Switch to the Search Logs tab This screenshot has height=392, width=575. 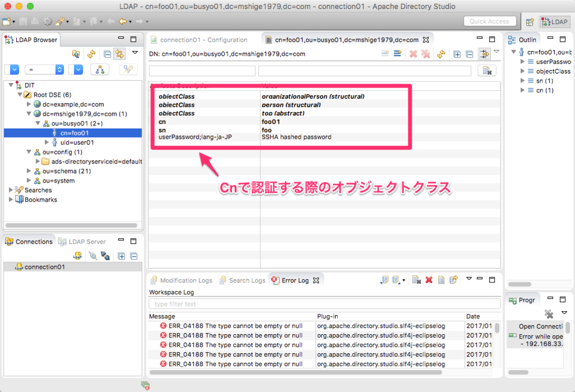243,280
